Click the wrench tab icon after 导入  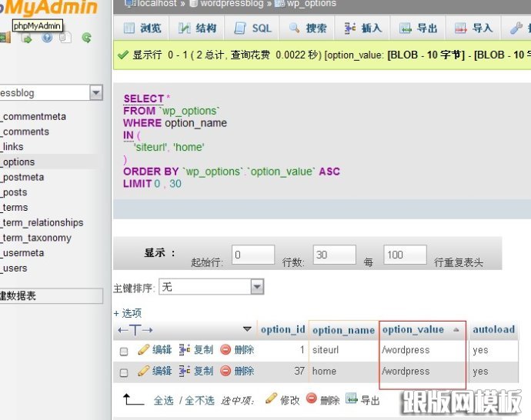(516, 28)
